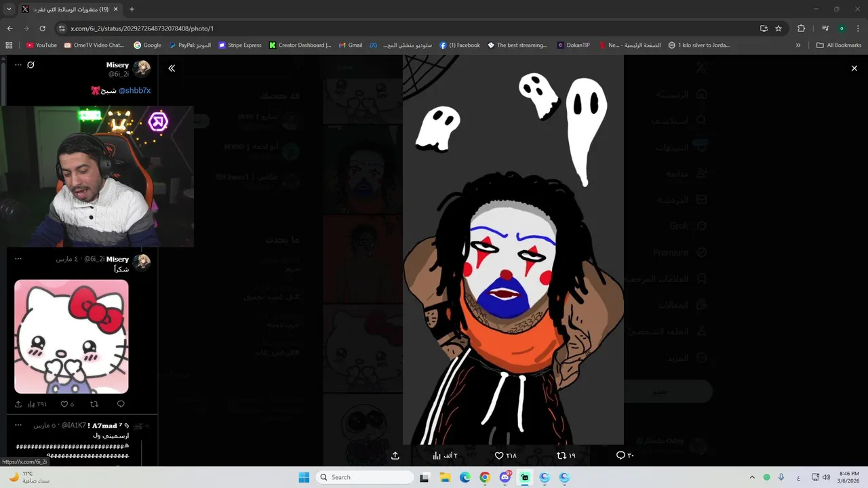The width and height of the screenshot is (868, 488).
Task: Open the taskbar volume control
Action: tap(826, 477)
